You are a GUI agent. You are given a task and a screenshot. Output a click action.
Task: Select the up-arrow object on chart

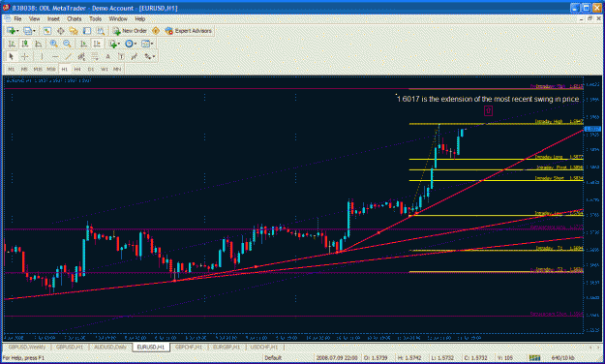pos(488,111)
